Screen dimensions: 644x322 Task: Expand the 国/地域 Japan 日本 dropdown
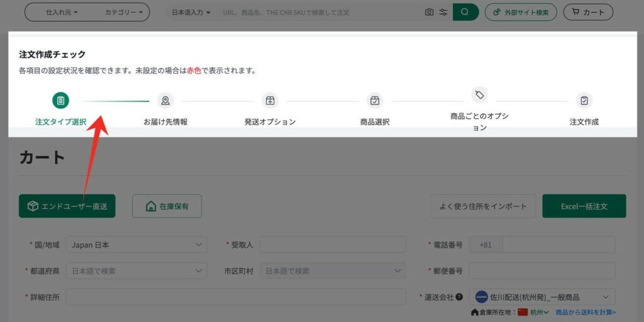pyautogui.click(x=136, y=245)
